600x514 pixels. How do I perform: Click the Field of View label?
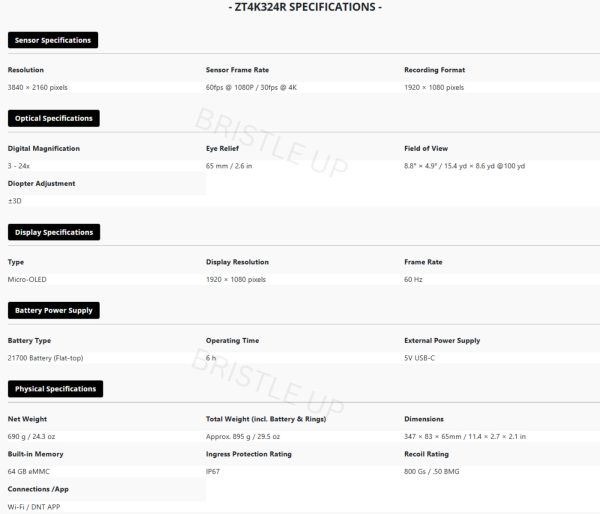[x=426, y=148]
